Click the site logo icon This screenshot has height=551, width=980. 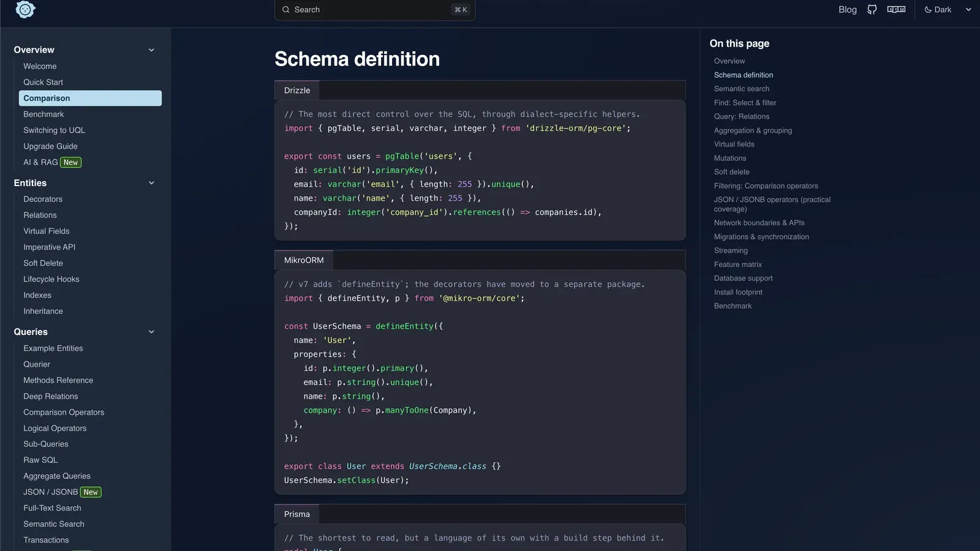[25, 9]
